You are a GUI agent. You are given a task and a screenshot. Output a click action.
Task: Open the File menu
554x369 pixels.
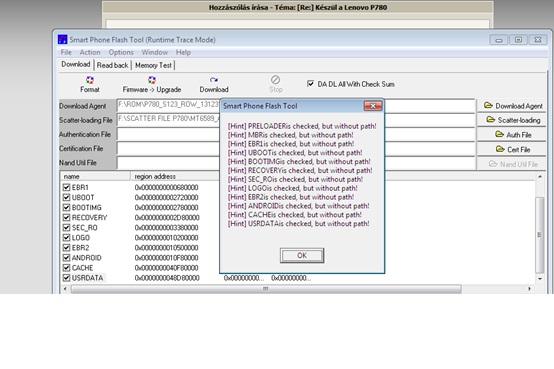click(66, 52)
